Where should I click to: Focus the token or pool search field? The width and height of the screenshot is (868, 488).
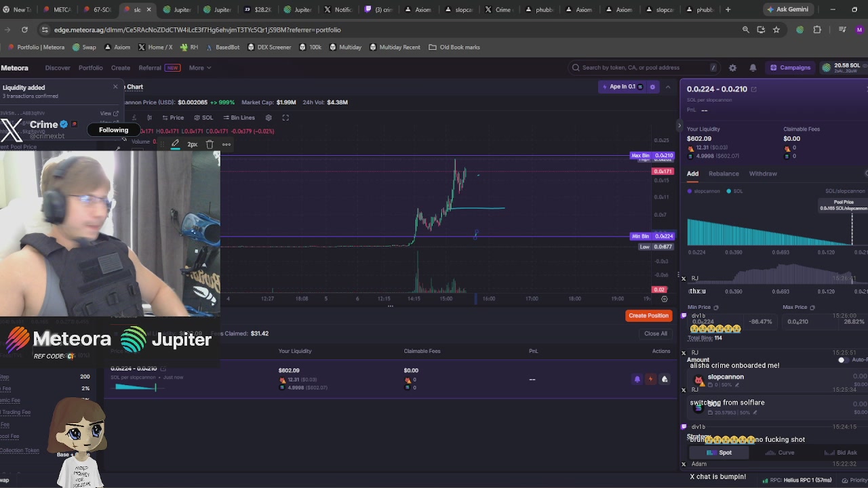[x=644, y=68]
